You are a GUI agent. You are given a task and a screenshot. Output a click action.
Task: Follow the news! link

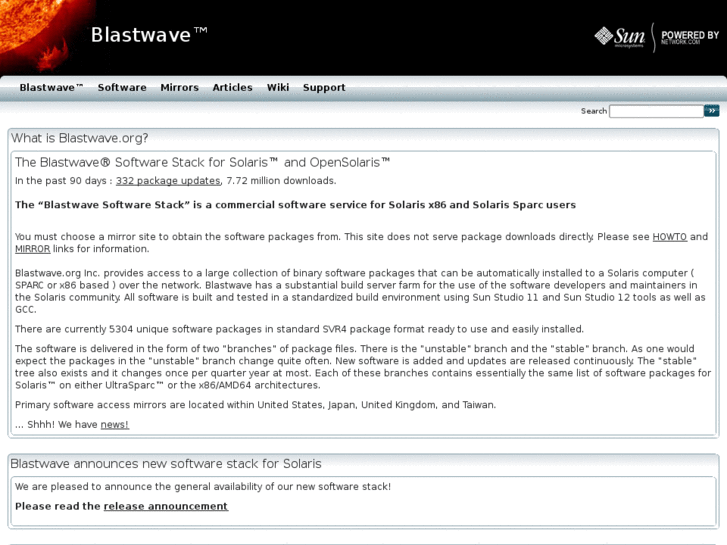click(115, 424)
